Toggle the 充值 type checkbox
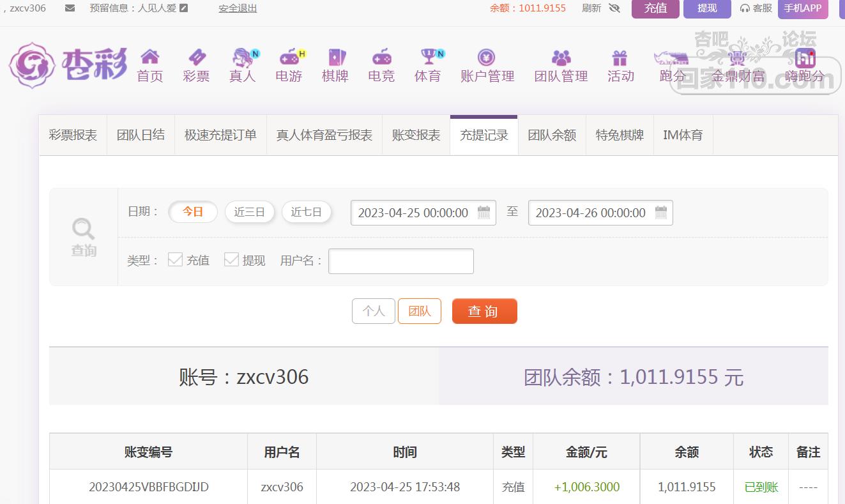 pos(175,259)
